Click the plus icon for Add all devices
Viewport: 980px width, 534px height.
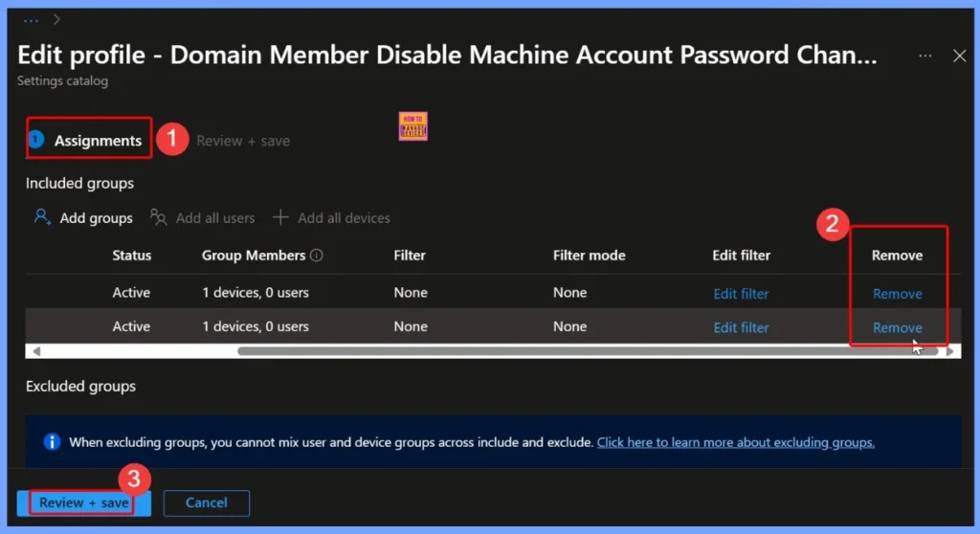pos(280,217)
